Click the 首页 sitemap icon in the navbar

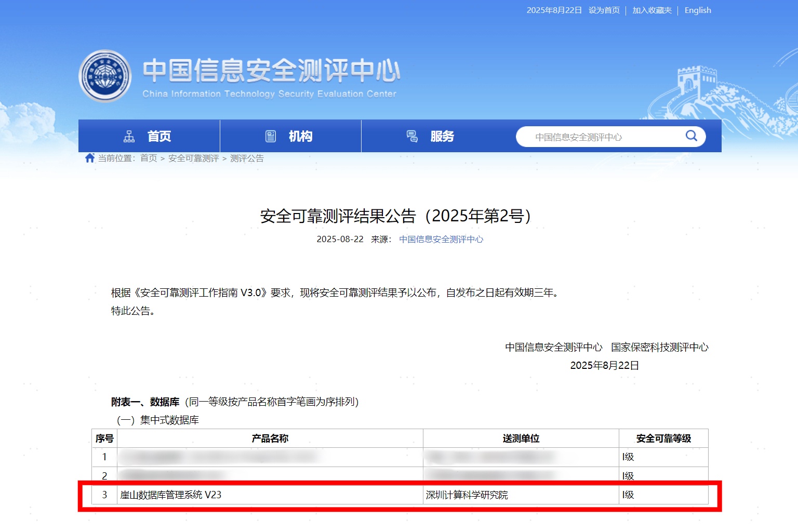(129, 136)
